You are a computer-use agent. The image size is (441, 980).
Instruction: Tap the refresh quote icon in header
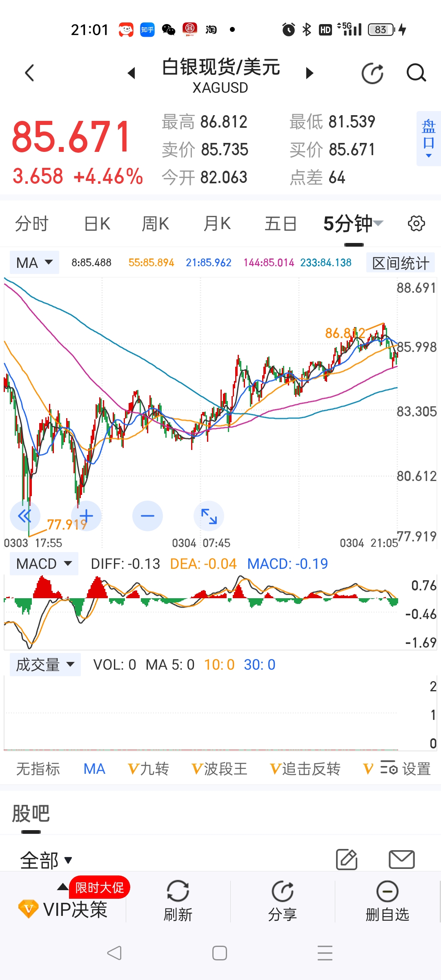click(372, 73)
